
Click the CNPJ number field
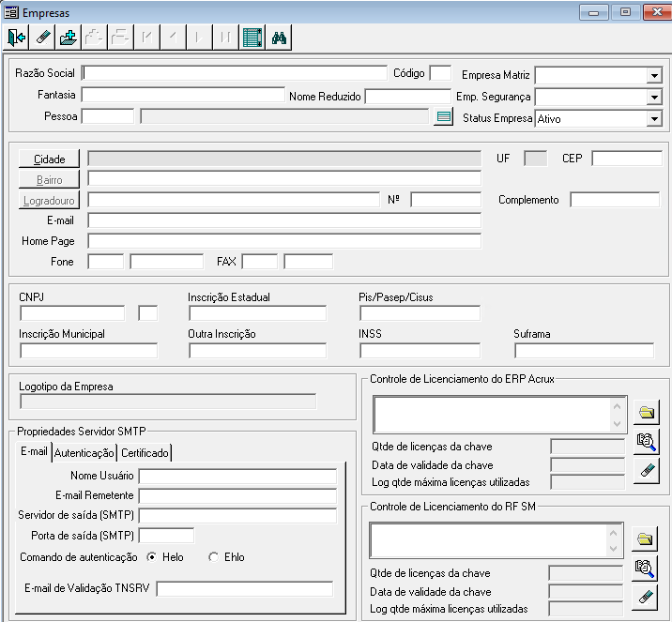click(72, 313)
